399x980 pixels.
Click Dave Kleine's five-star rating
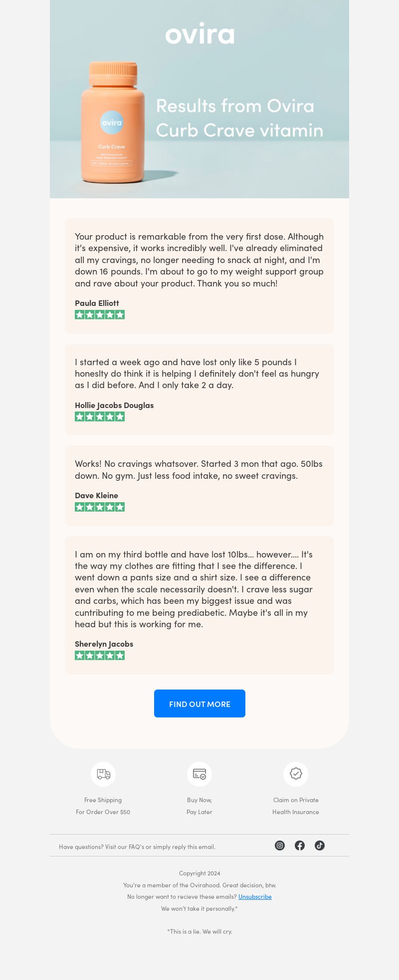click(100, 507)
